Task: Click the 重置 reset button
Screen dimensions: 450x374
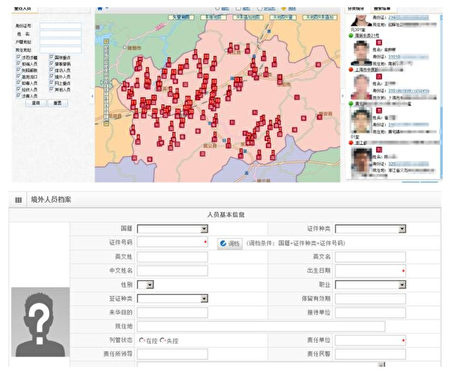Action: click(x=57, y=103)
